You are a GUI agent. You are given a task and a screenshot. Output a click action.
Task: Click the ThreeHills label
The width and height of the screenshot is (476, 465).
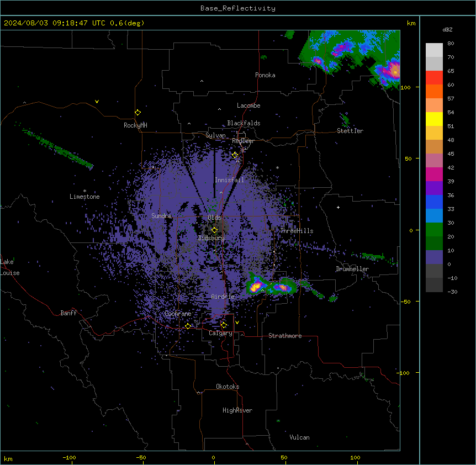(297, 231)
